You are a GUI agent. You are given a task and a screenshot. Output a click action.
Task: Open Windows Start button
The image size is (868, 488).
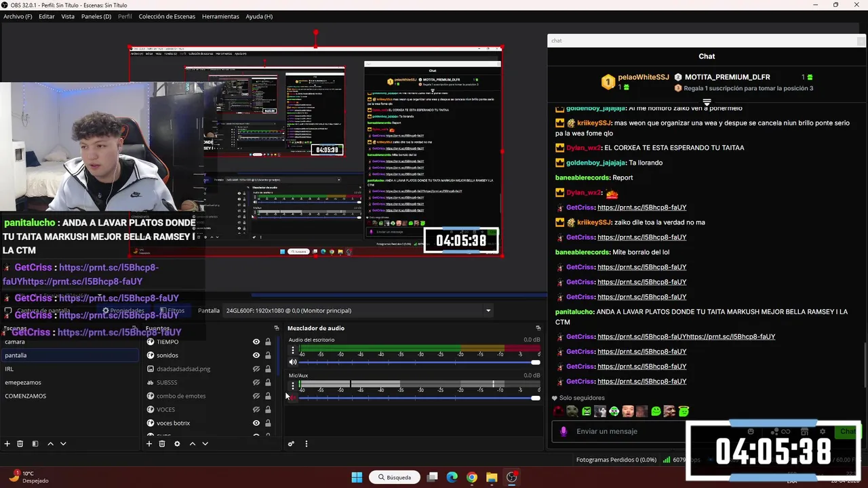pos(357,477)
